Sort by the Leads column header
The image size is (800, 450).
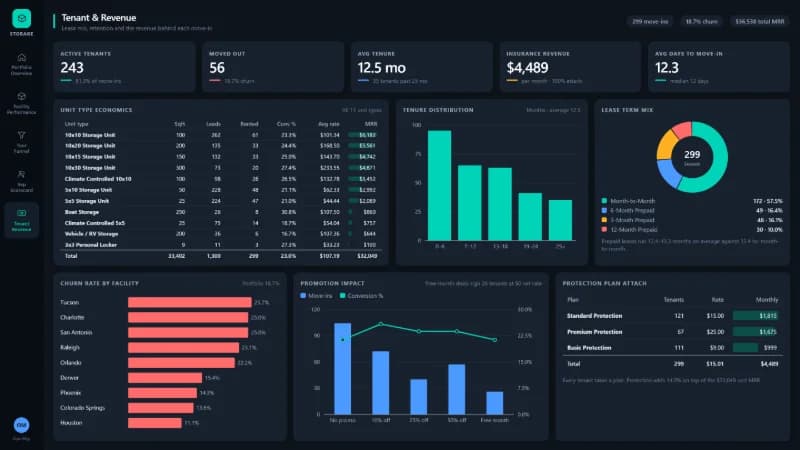tap(213, 124)
